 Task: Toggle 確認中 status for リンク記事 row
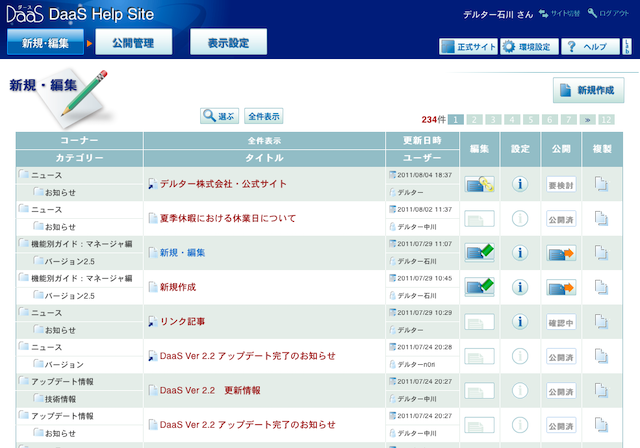pos(560,322)
